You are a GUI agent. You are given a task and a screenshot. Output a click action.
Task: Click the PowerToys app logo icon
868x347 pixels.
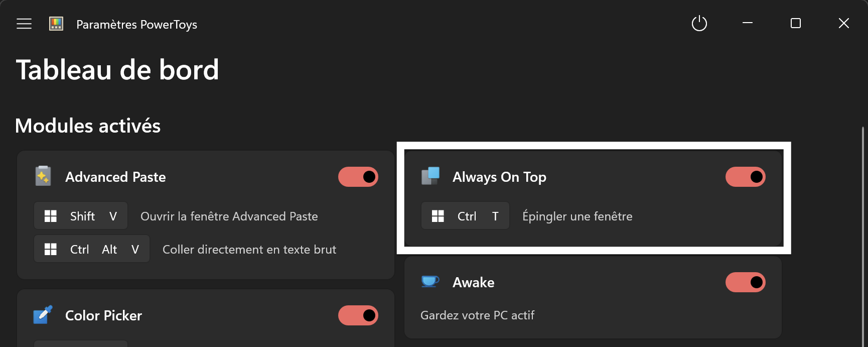point(56,24)
